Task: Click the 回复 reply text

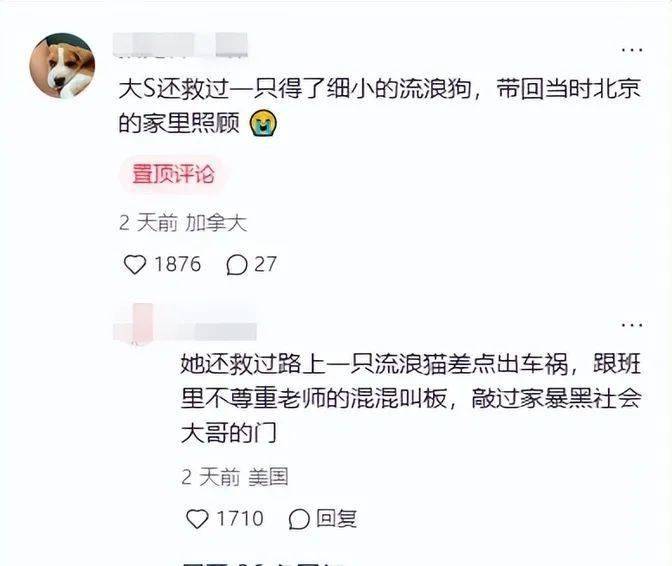Action: (x=336, y=518)
